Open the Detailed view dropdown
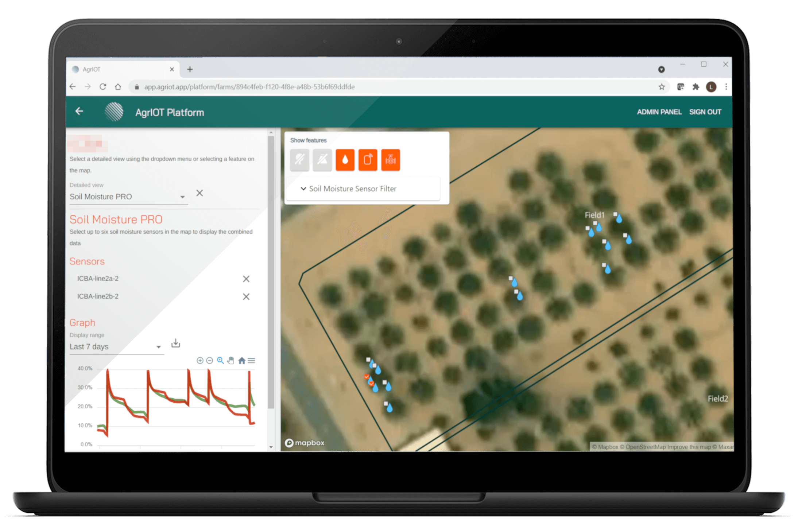The image size is (798, 532). point(128,197)
